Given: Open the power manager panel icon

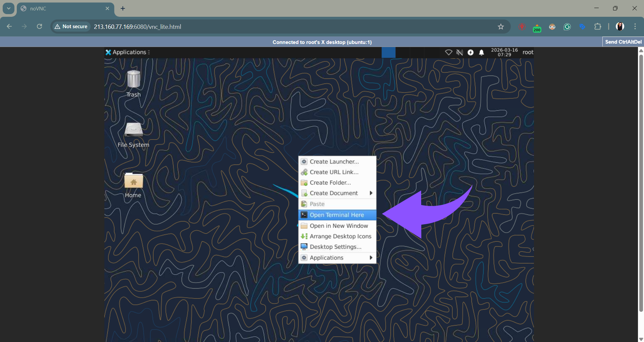Looking at the screenshot, I should (x=470, y=52).
